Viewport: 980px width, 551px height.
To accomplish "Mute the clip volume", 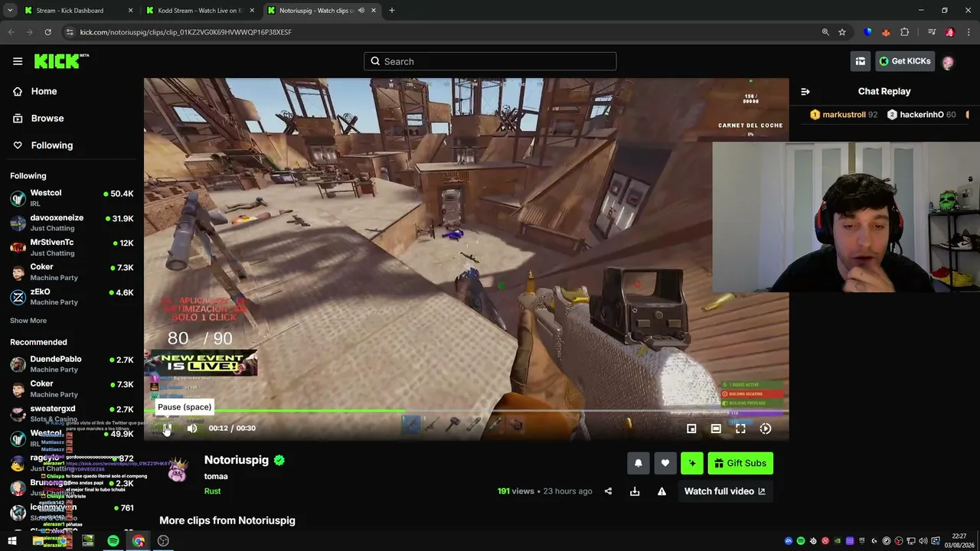I will coord(192,429).
